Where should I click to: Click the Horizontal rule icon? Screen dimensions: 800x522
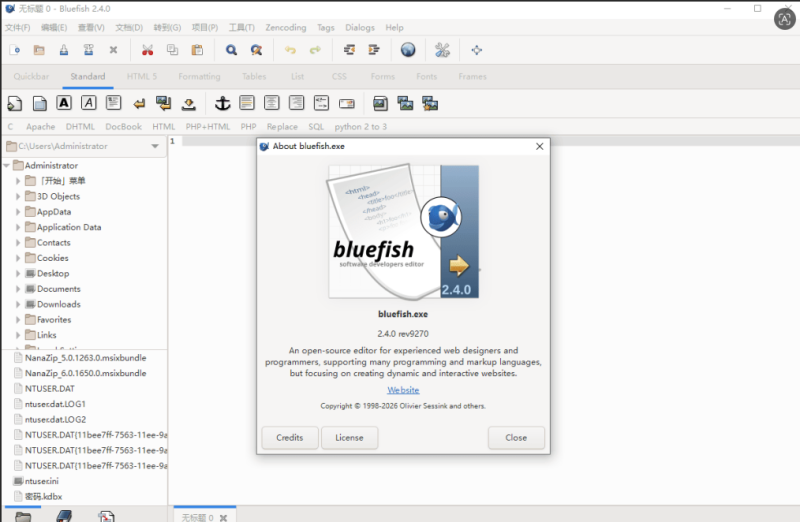point(247,103)
